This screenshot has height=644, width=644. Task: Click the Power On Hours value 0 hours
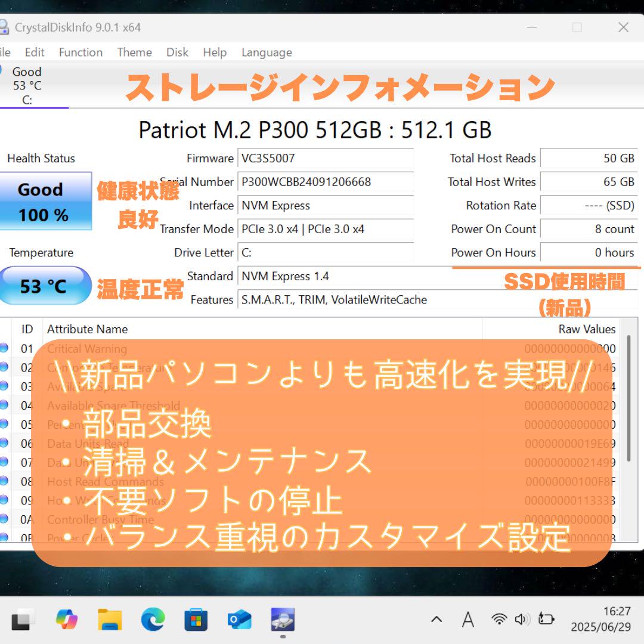point(589,252)
